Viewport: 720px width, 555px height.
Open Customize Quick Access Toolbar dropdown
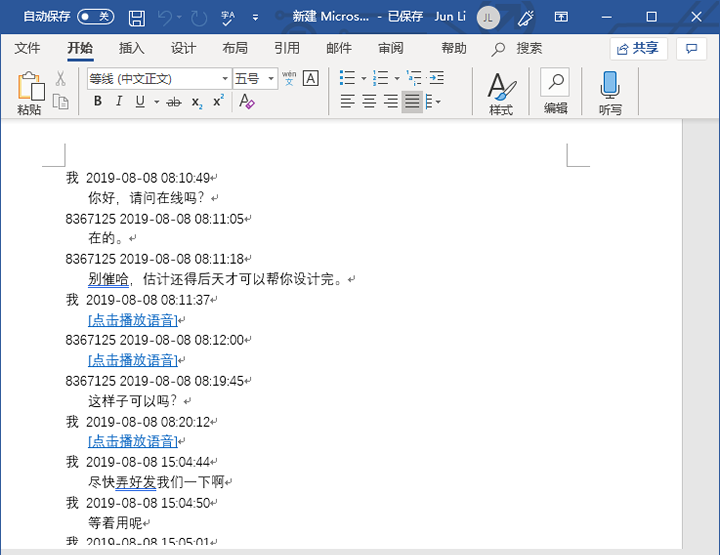tap(255, 17)
